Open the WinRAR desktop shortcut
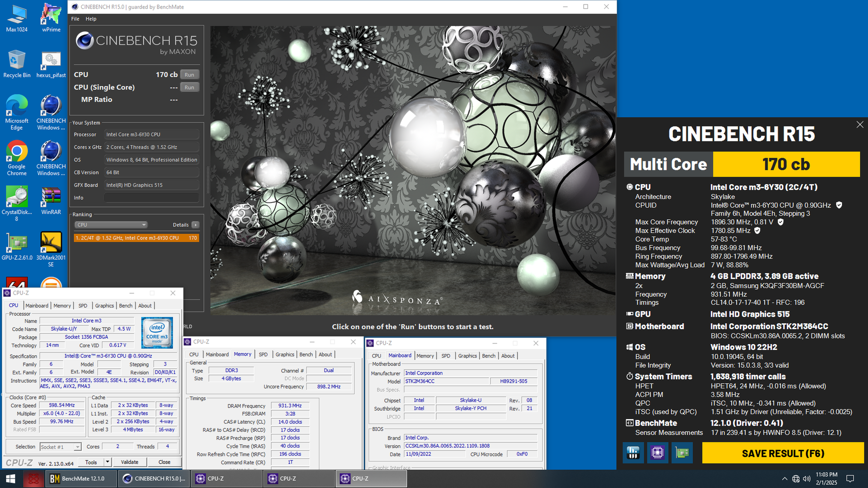Viewport: 868px width, 488px height. coord(51,201)
